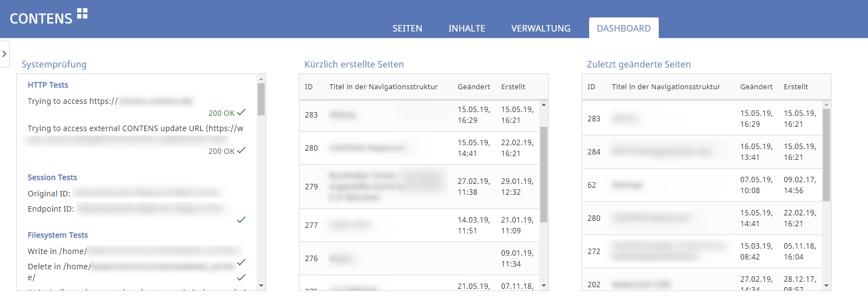Sort recently created pages by ID column
Screen dimensions: 868x303
coord(309,86)
